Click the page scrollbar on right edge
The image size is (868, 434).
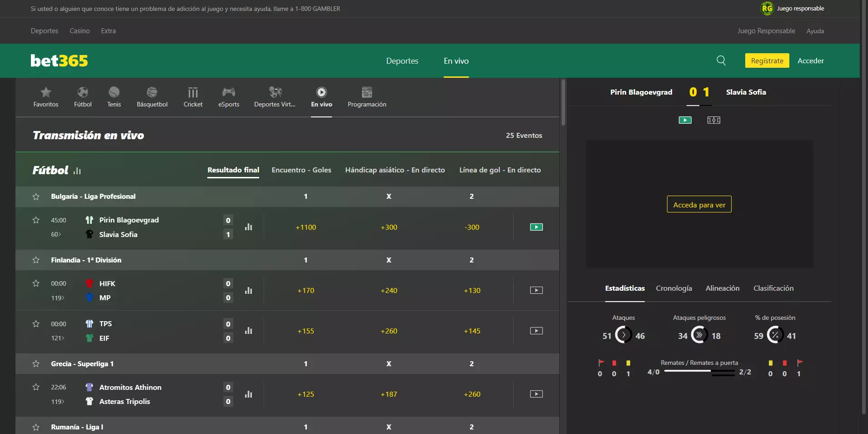pos(864,207)
